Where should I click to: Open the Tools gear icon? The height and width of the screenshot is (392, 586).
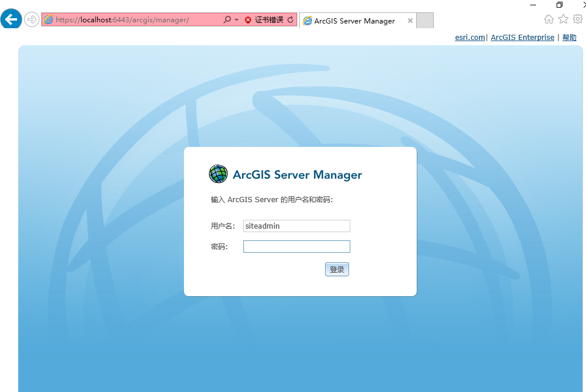click(x=578, y=19)
